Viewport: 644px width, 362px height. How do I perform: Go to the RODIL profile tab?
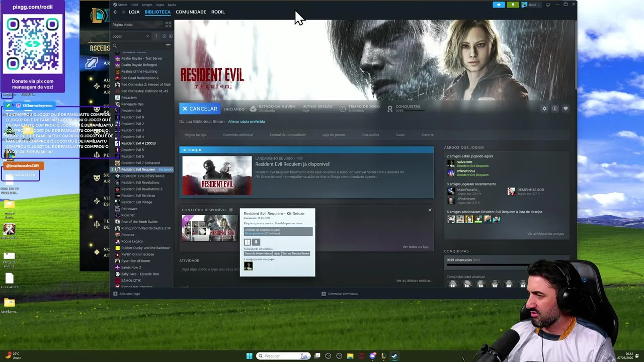(x=218, y=12)
